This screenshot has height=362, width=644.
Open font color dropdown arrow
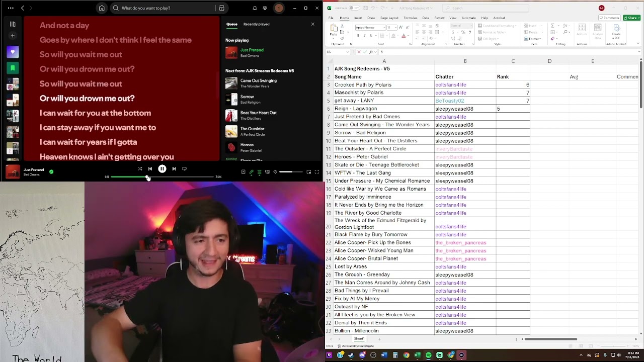(408, 36)
